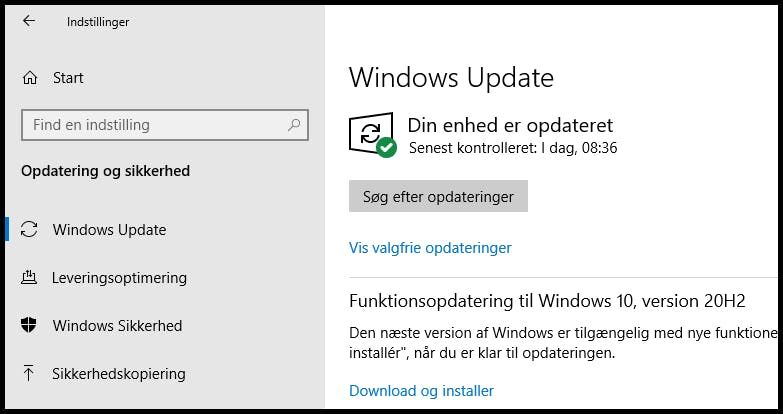Click the Leveringsoptimering sidebar icon
The image size is (783, 414).
click(x=29, y=278)
